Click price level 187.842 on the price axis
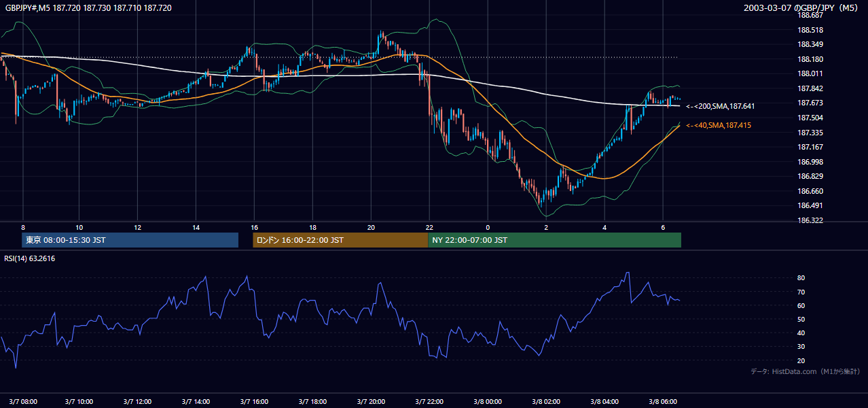The image size is (868, 408). coord(810,88)
